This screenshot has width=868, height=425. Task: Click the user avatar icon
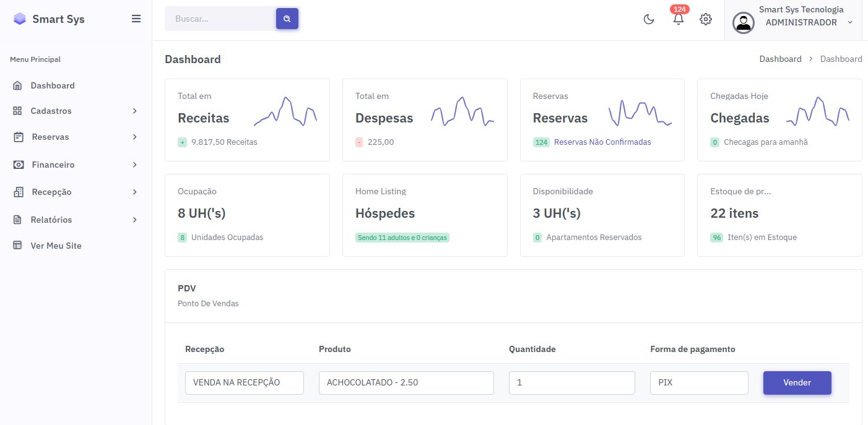[x=743, y=22]
